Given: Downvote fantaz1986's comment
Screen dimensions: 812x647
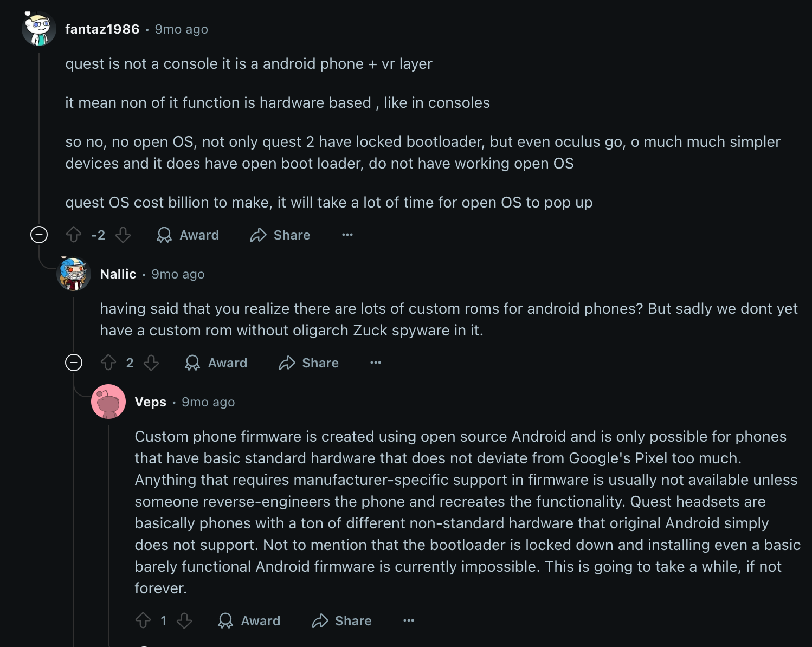Looking at the screenshot, I should click(x=123, y=235).
